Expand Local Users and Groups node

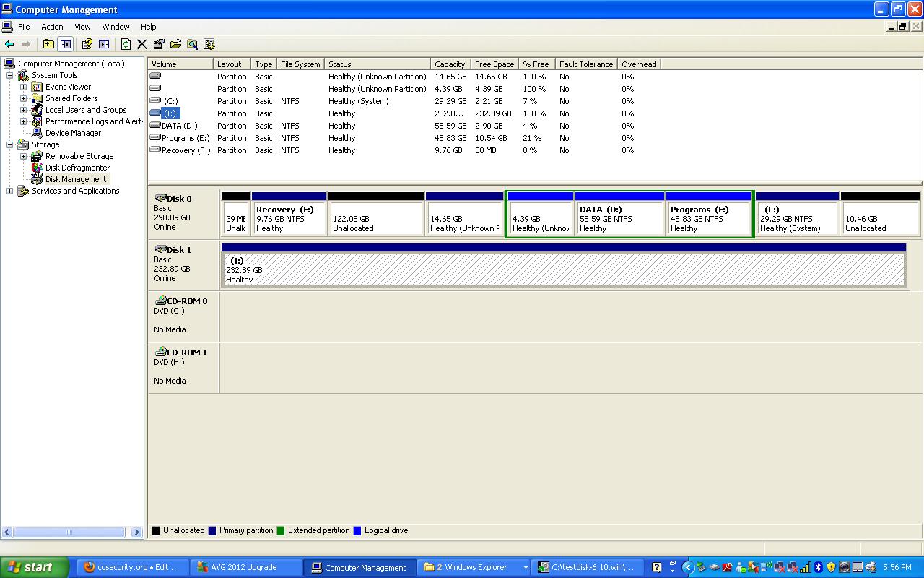(x=23, y=110)
